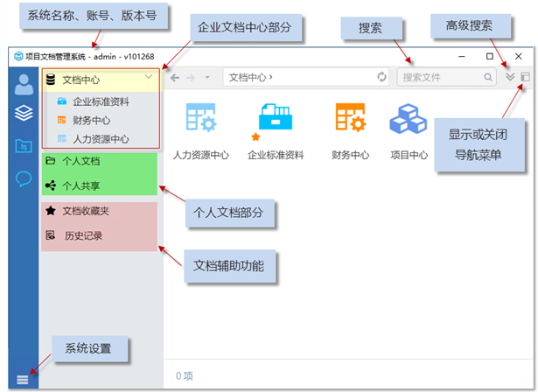The image size is (538, 392).
Task: Click the user profile icon in sidebar
Action: click(x=23, y=84)
